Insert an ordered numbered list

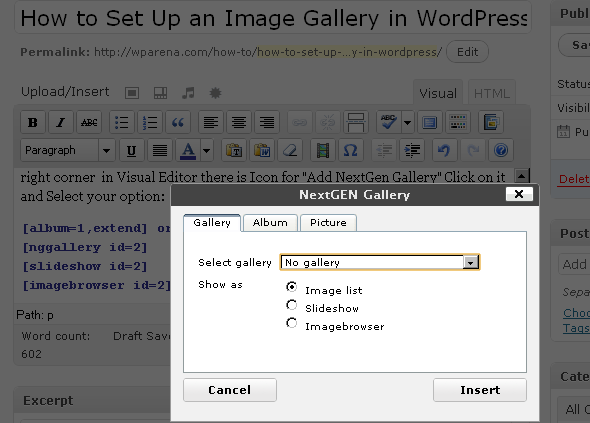click(x=150, y=122)
